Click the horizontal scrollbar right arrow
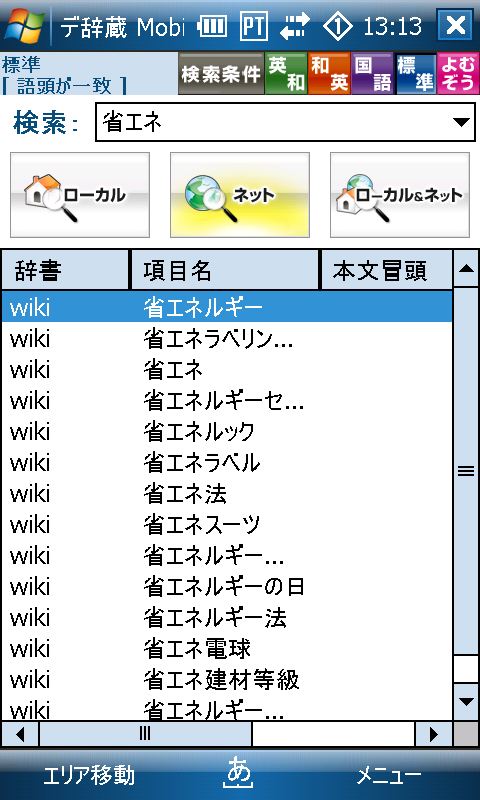 tap(434, 734)
